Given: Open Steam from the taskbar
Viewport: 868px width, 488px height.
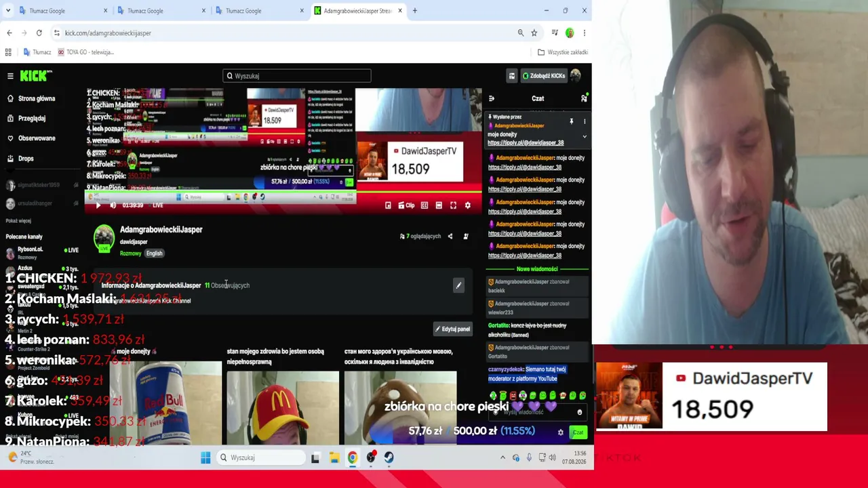Looking at the screenshot, I should tap(389, 457).
